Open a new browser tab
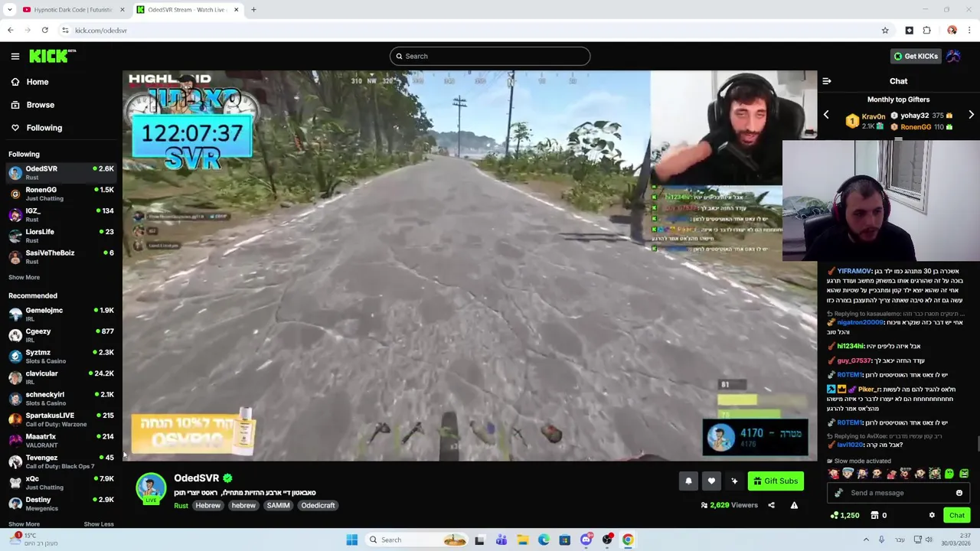 coord(253,10)
